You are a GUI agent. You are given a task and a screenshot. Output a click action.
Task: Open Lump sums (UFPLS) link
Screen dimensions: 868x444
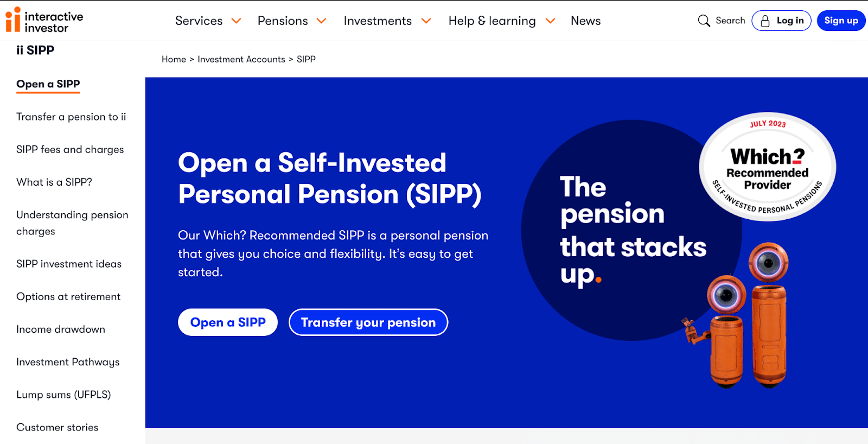click(x=63, y=395)
